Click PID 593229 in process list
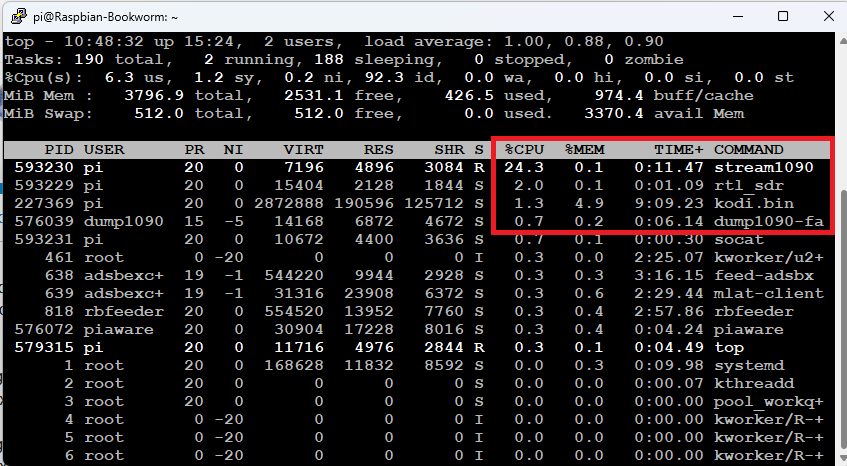The width and height of the screenshot is (847, 466). tap(44, 185)
